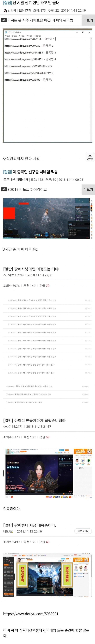Close the Notepad window with X
Image resolution: width=95 pixels, height=644 pixels.
coord(89,32)
